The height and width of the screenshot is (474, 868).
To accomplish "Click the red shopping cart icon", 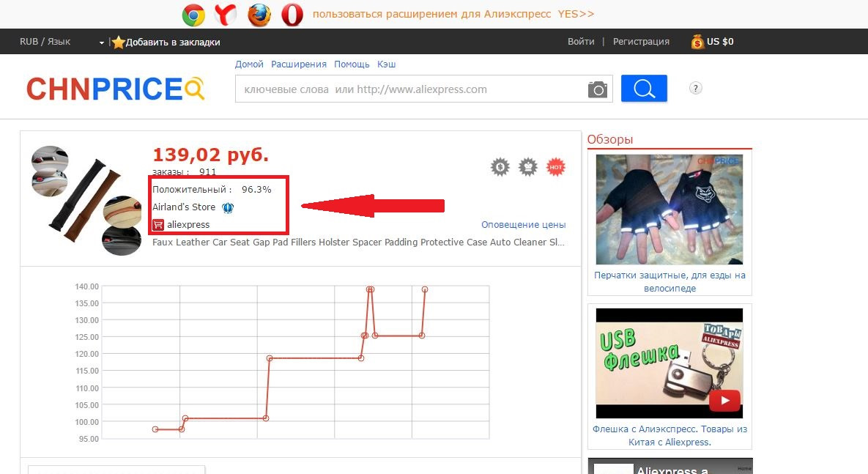I will point(158,225).
